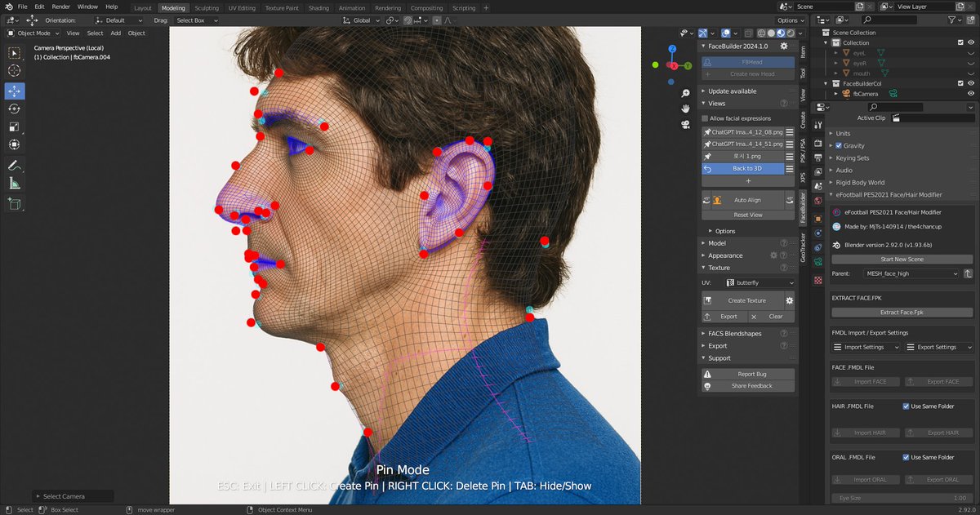This screenshot has height=515, width=980.
Task: Click the Back to 3D button
Action: coord(742,168)
